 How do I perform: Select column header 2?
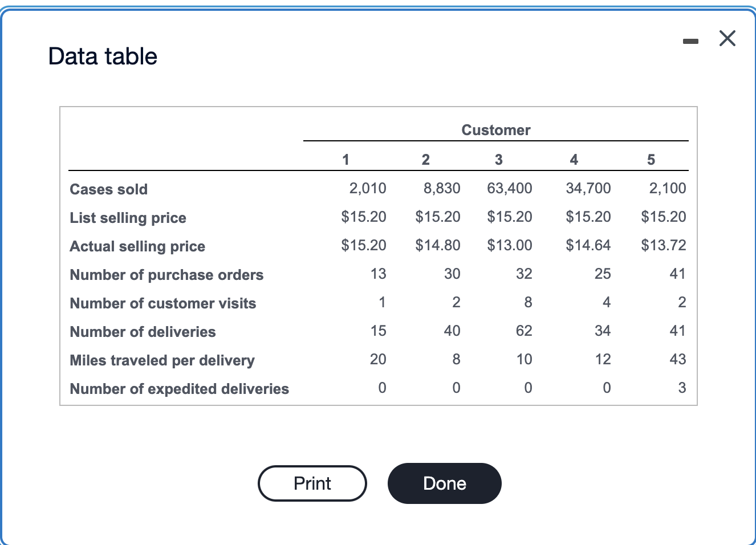[425, 160]
